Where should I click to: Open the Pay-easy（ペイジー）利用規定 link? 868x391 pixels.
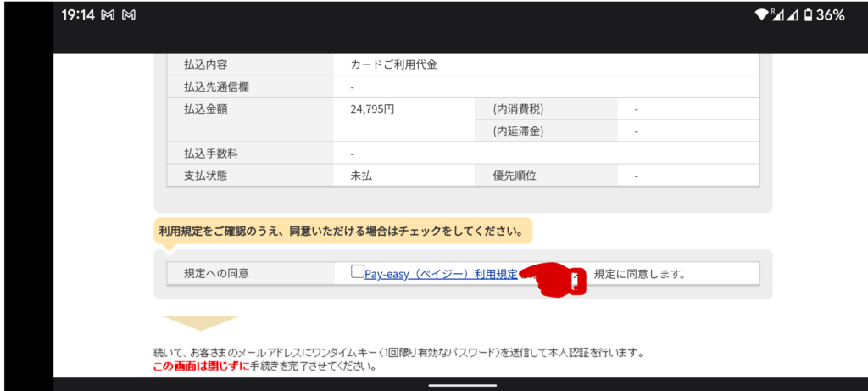[x=441, y=274]
